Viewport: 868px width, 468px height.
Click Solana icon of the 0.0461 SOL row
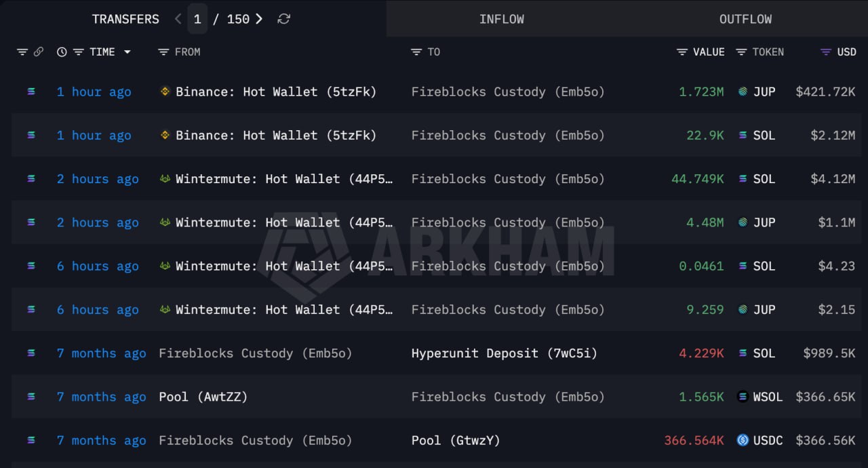tap(31, 266)
